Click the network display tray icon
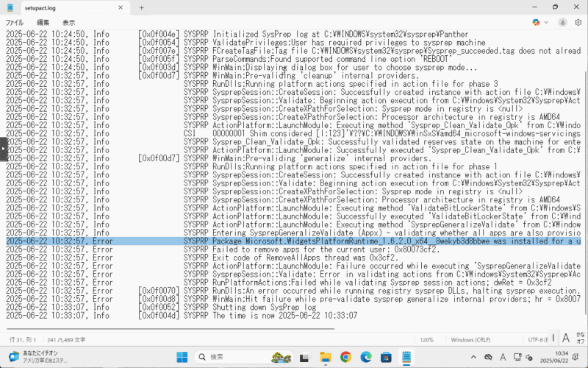Screen dimensions: 588x368 pos(517,357)
